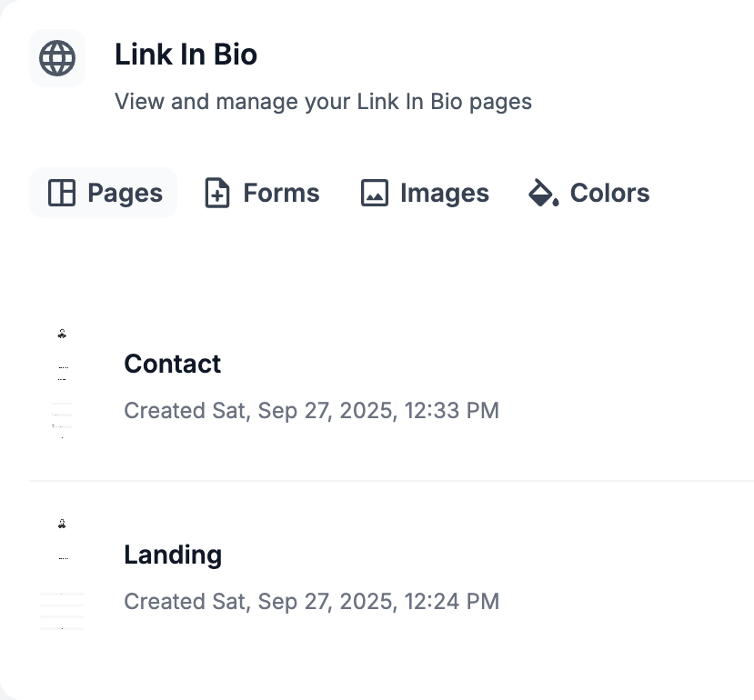Click the Colors paint bucket icon
Viewport: 754px width, 700px height.
point(543,193)
